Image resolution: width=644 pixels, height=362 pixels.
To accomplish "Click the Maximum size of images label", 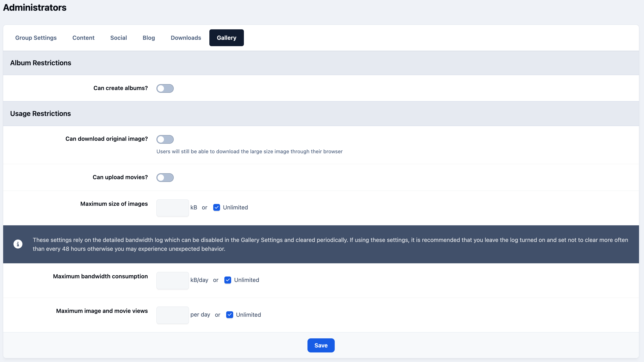I will (114, 204).
